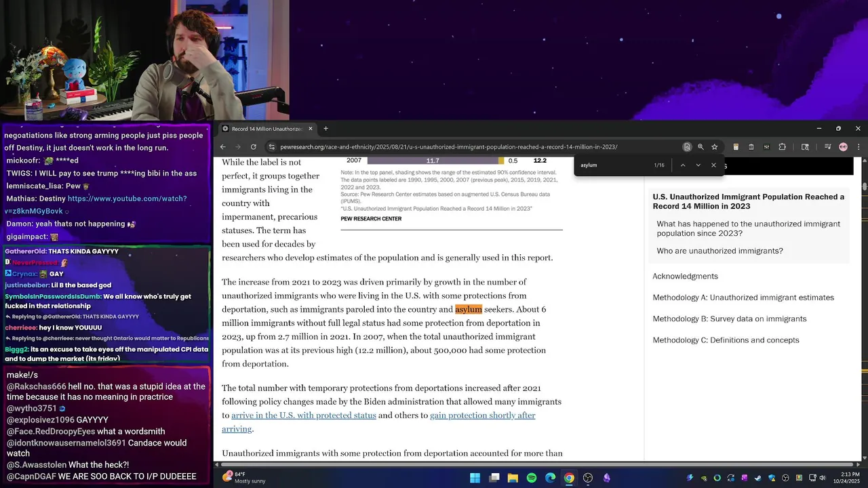This screenshot has height=488, width=868.
Task: Select the Record 14 Million Unauthorized tab
Action: [267, 129]
